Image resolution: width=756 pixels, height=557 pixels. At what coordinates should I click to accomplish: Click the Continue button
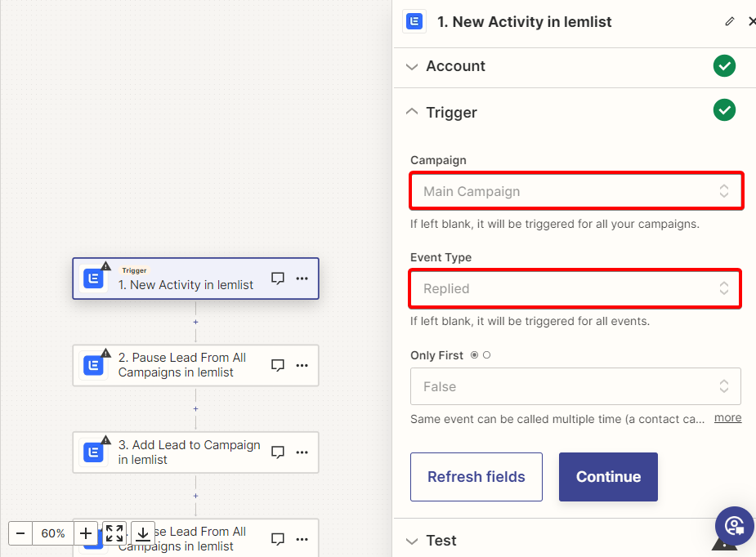tap(608, 476)
